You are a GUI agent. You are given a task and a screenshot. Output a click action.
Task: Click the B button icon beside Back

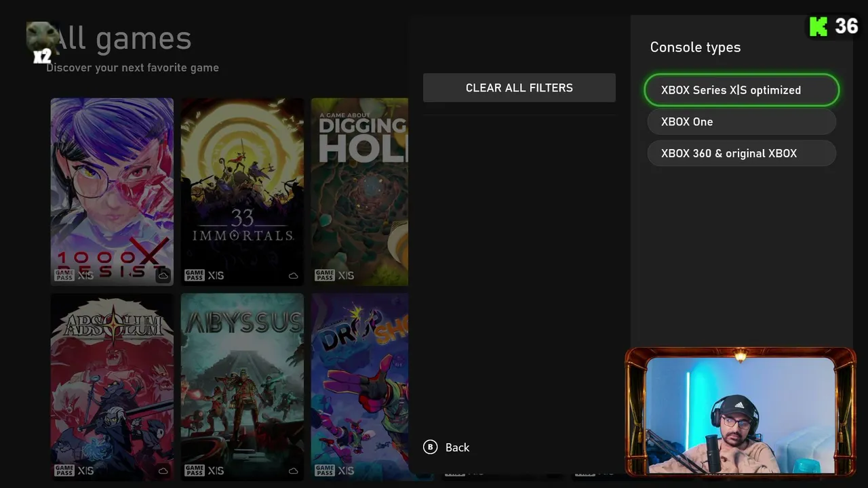(x=430, y=447)
